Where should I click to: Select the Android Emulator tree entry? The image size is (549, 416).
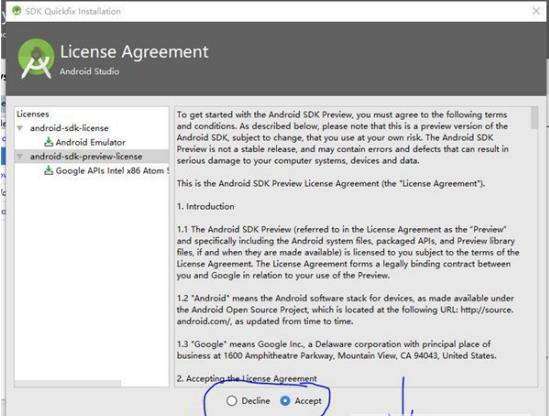[90, 142]
